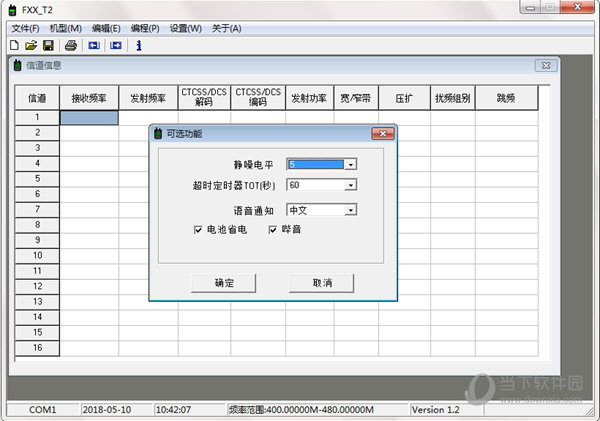Click the blue left-arrow toolbar icon
This screenshot has width=600, height=421.
click(x=94, y=46)
